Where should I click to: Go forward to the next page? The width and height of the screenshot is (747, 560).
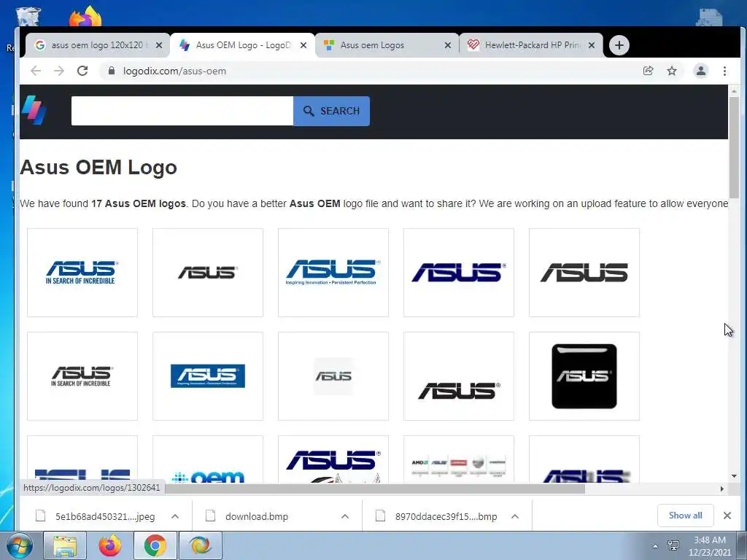(x=59, y=71)
